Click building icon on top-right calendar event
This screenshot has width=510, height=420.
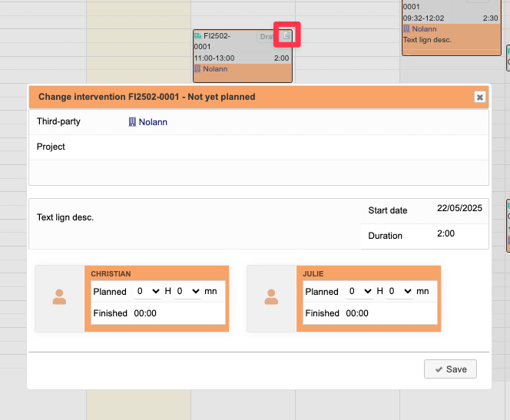pos(406,28)
